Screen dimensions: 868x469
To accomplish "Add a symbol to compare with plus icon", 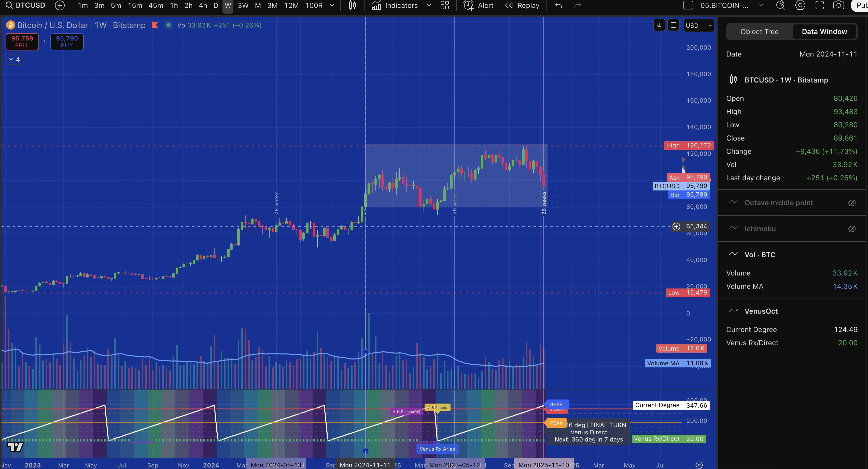I will pyautogui.click(x=60, y=5).
